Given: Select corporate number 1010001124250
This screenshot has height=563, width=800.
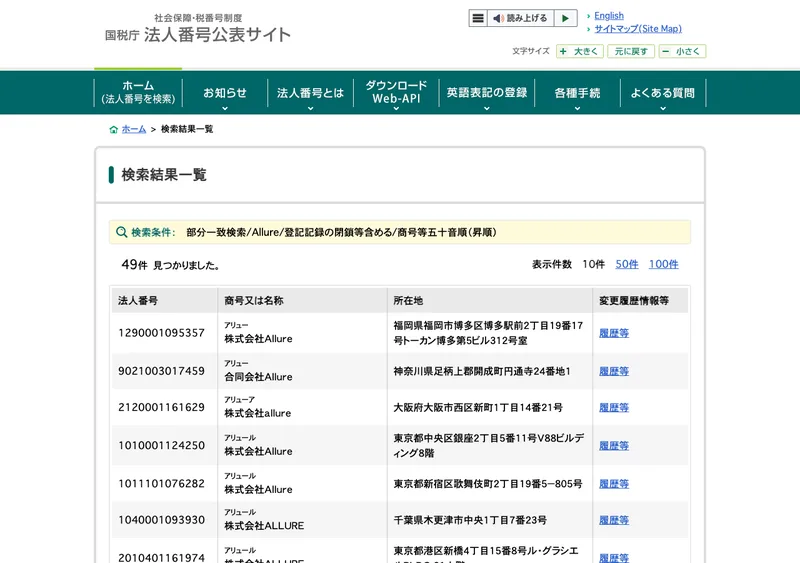Looking at the screenshot, I should coord(161,446).
